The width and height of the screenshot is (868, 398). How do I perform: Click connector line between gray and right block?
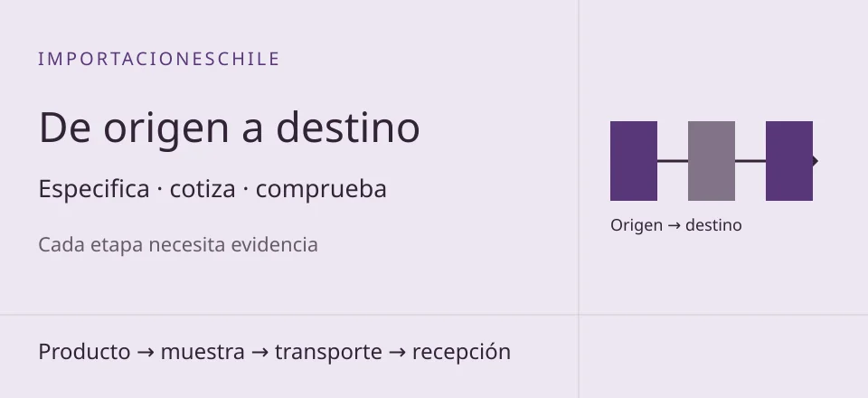[x=750, y=161]
